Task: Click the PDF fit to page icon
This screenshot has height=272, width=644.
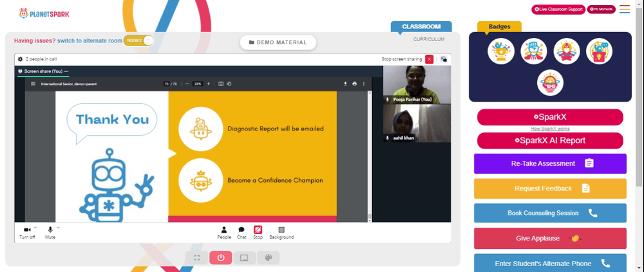Action: (x=221, y=84)
